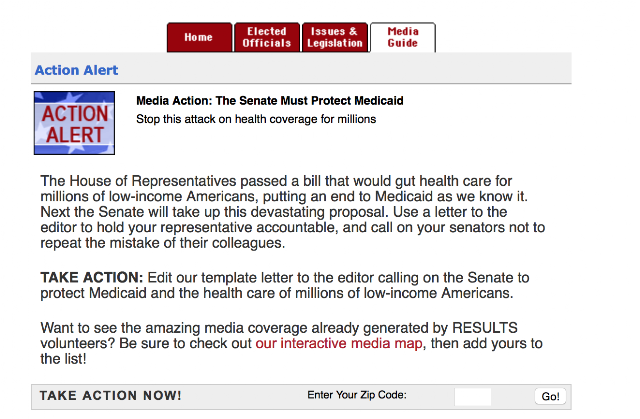The width and height of the screenshot is (640, 419).
Task: Select the Senate Must Protect Medicaid title
Action: (x=270, y=101)
